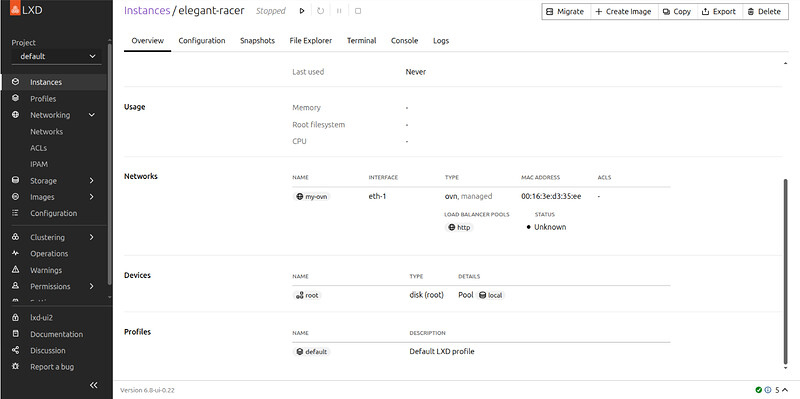Viewport: 800px width, 399px height.
Task: Collapse the Networking menu section
Action: (92, 115)
